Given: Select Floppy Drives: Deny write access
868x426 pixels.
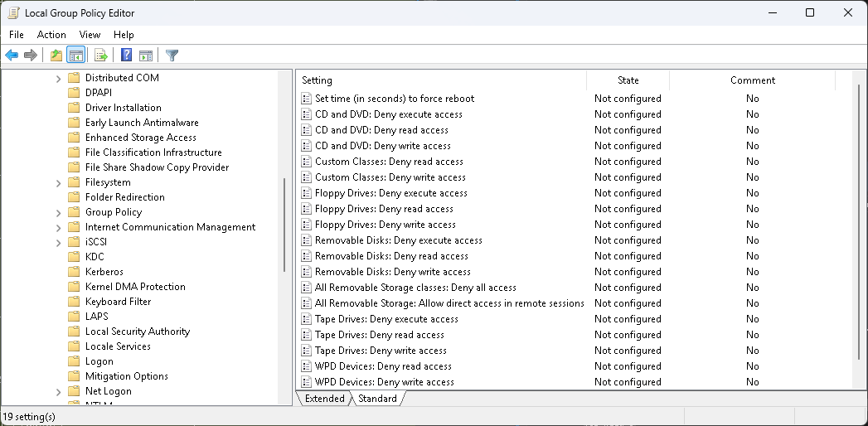Looking at the screenshot, I should point(386,225).
